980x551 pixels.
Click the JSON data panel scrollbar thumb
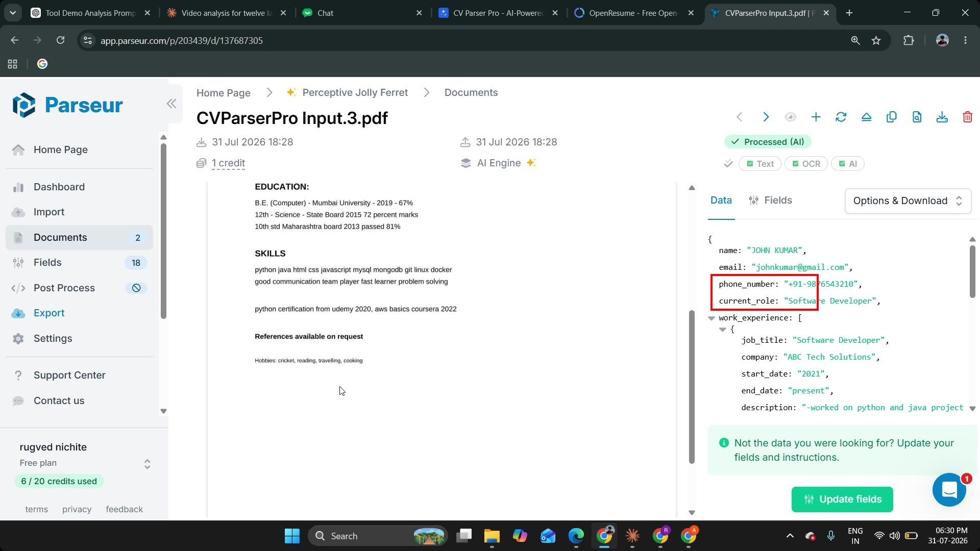pyautogui.click(x=972, y=271)
